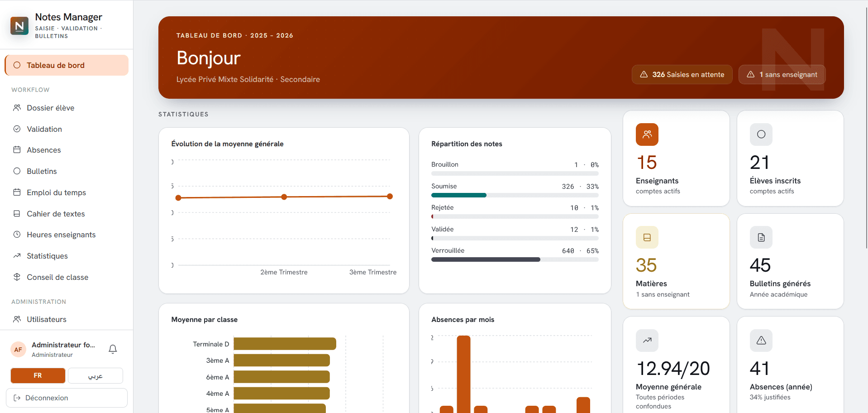Open Heures enseignants
868x413 pixels.
(67, 235)
